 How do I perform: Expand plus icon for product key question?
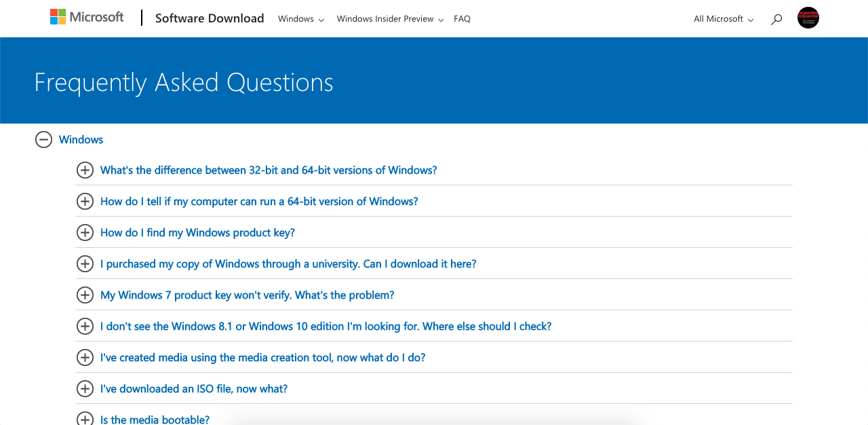[x=85, y=233]
